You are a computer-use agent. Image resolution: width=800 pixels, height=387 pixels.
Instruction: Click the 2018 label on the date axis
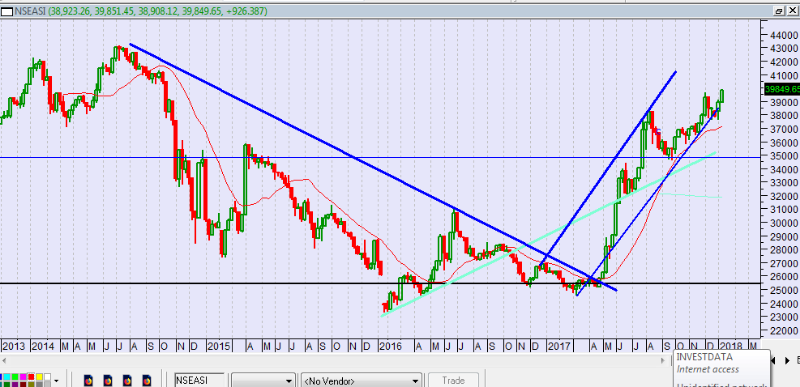pyautogui.click(x=732, y=346)
